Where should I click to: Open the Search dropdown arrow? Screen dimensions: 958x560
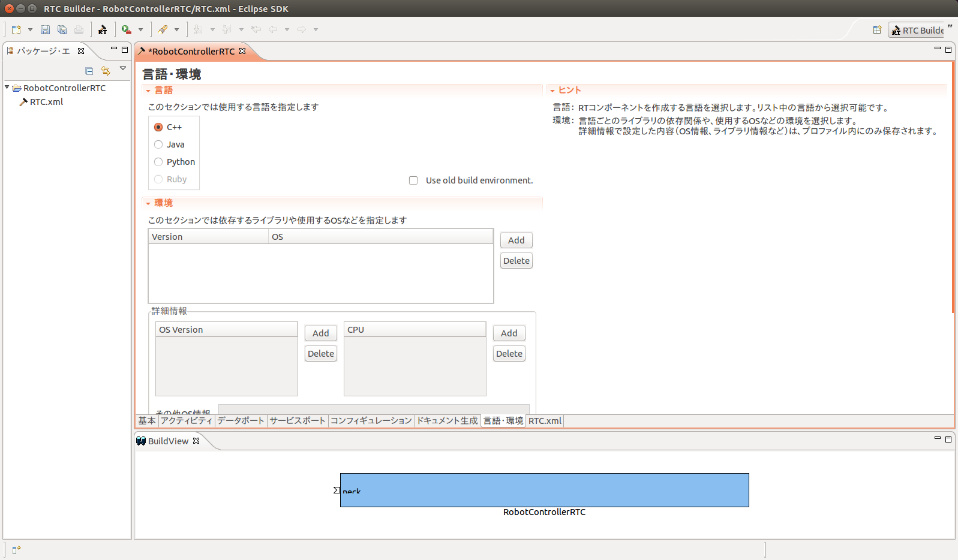click(176, 29)
